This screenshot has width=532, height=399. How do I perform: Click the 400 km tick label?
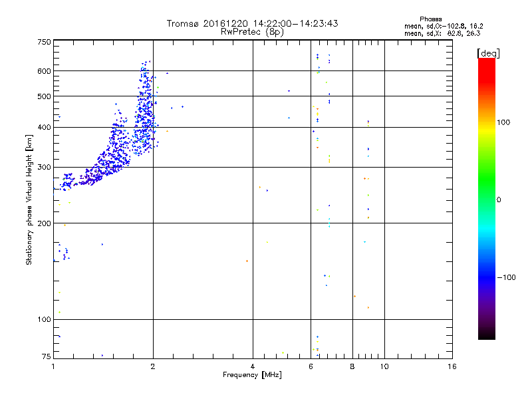(45, 127)
